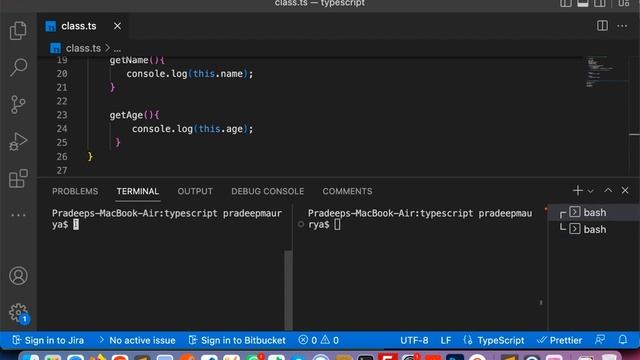640x360 pixels.
Task: Open the Accounts menu icon
Action: pos(18,276)
